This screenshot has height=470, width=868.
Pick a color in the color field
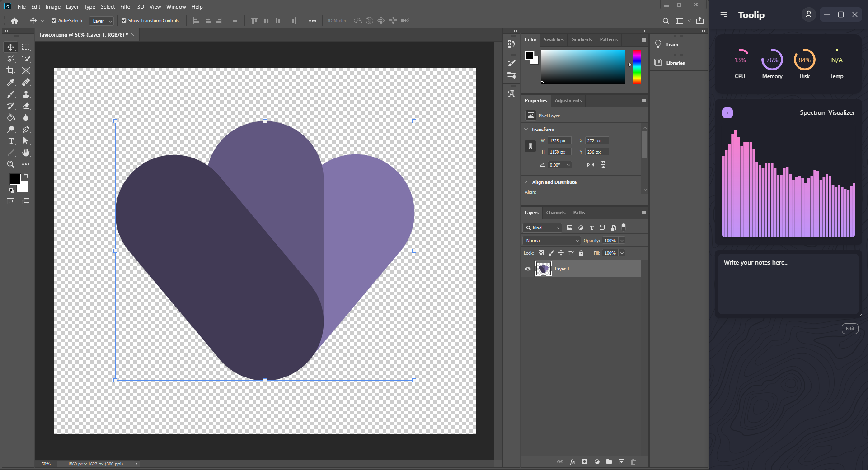tap(583, 67)
